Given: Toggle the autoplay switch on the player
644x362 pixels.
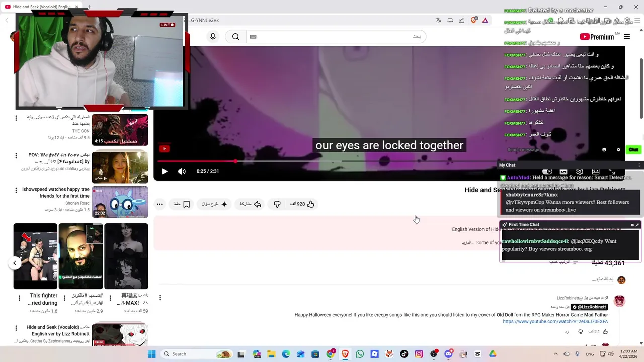Looking at the screenshot, I should pyautogui.click(x=547, y=172).
